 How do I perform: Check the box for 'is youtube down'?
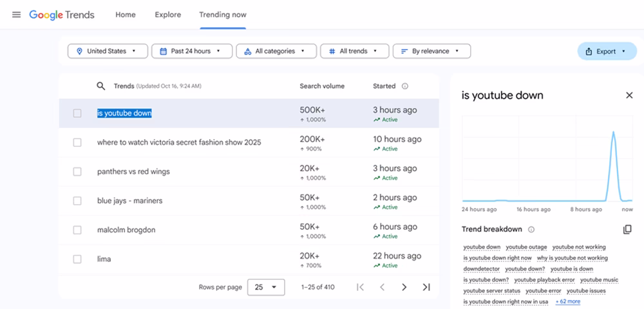point(77,113)
